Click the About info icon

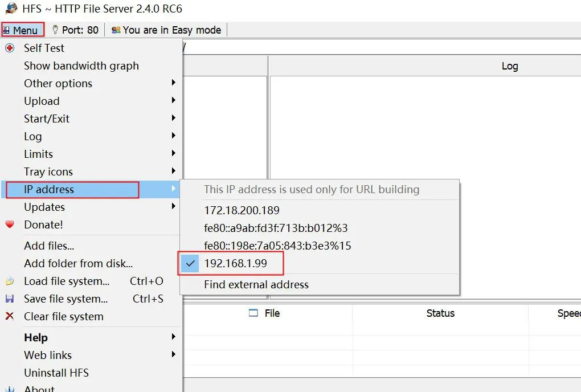click(x=9, y=389)
